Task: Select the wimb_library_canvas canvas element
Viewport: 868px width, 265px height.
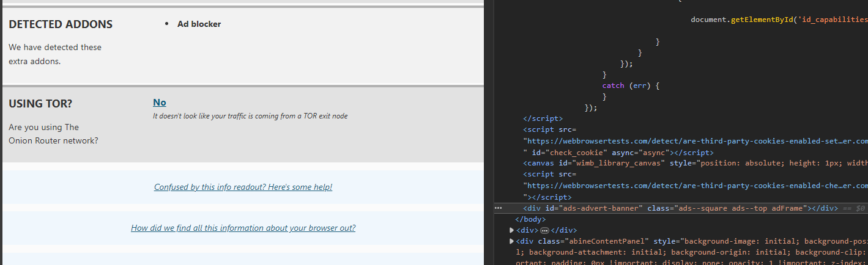Action: tap(696, 163)
